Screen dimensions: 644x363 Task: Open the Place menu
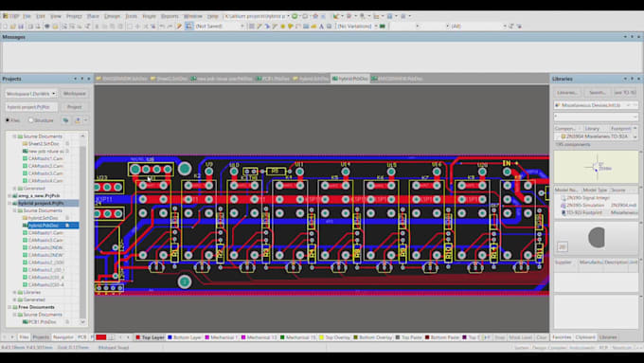pos(93,16)
